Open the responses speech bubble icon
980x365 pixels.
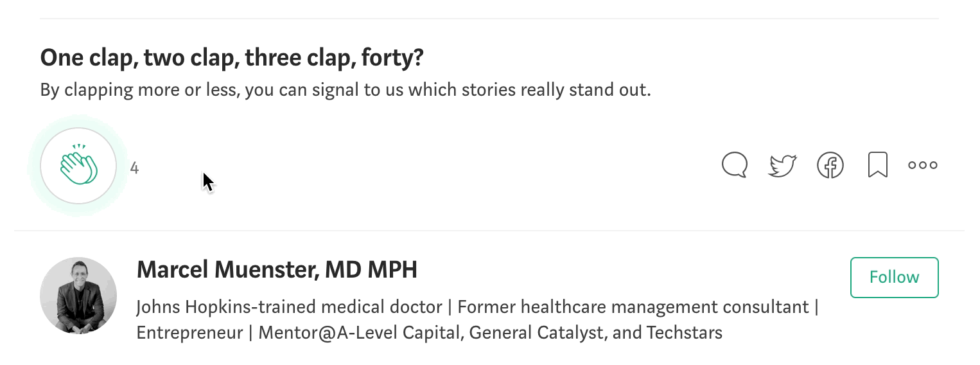pyautogui.click(x=735, y=165)
